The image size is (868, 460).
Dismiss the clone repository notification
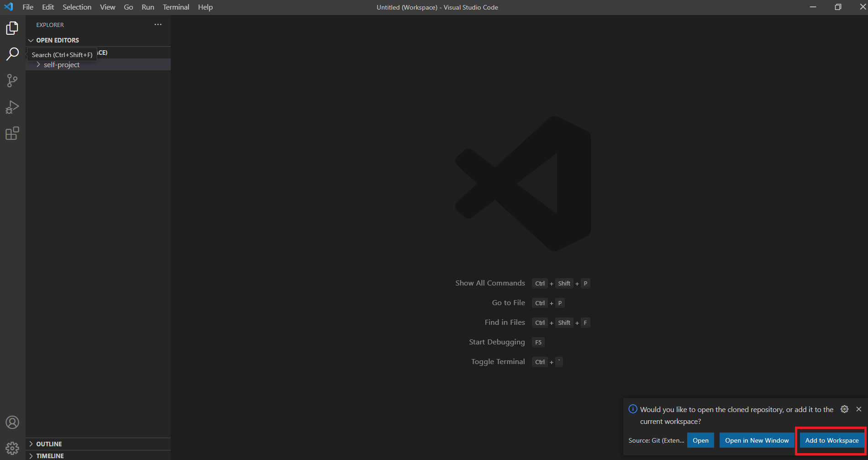(859, 409)
